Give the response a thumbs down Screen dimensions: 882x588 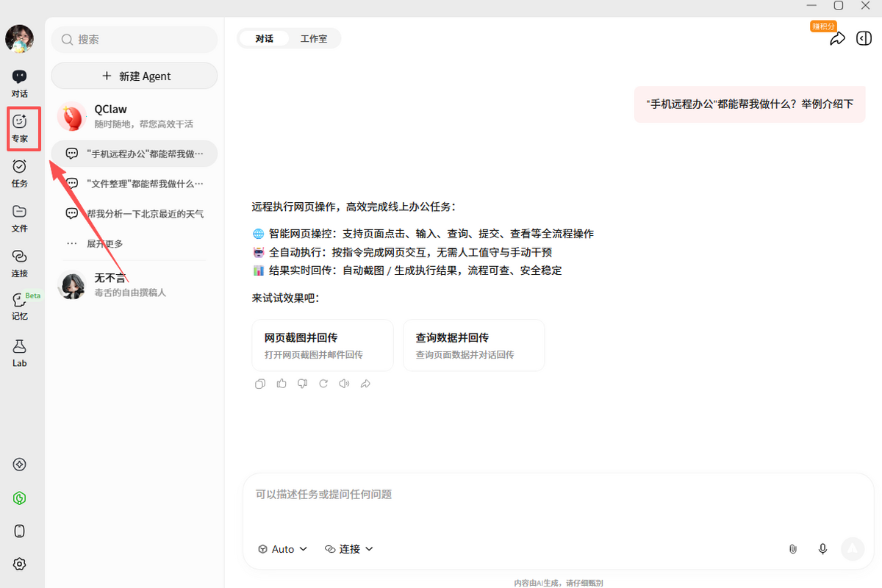(302, 384)
